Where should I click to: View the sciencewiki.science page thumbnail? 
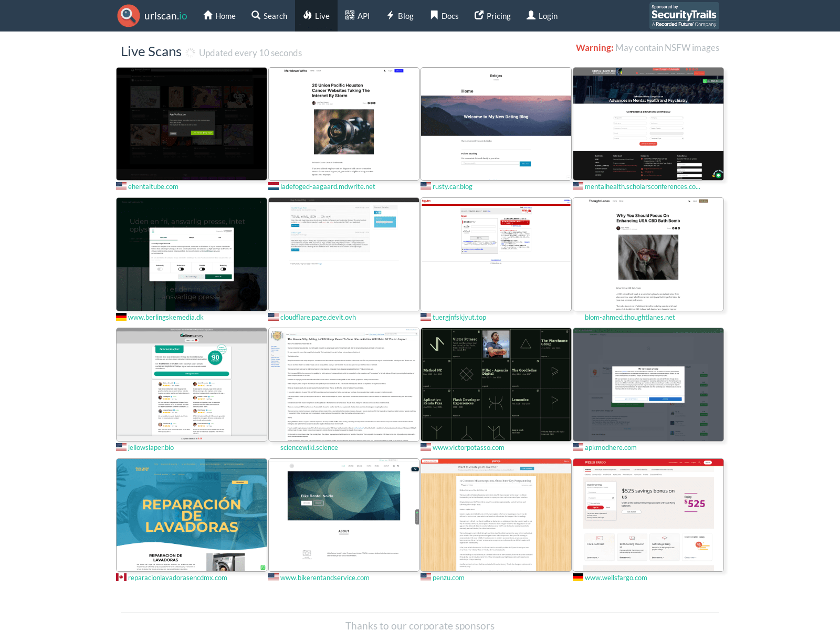344,385
